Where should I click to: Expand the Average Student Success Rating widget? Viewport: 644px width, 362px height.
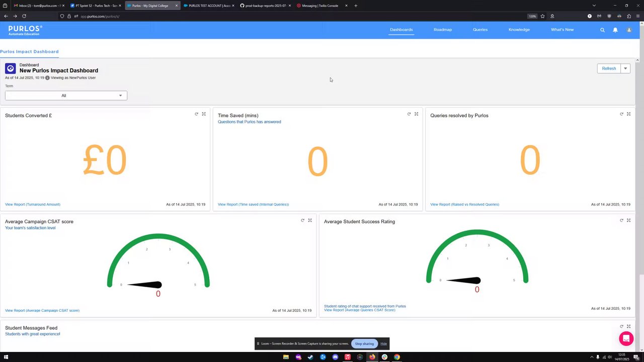pyautogui.click(x=628, y=220)
